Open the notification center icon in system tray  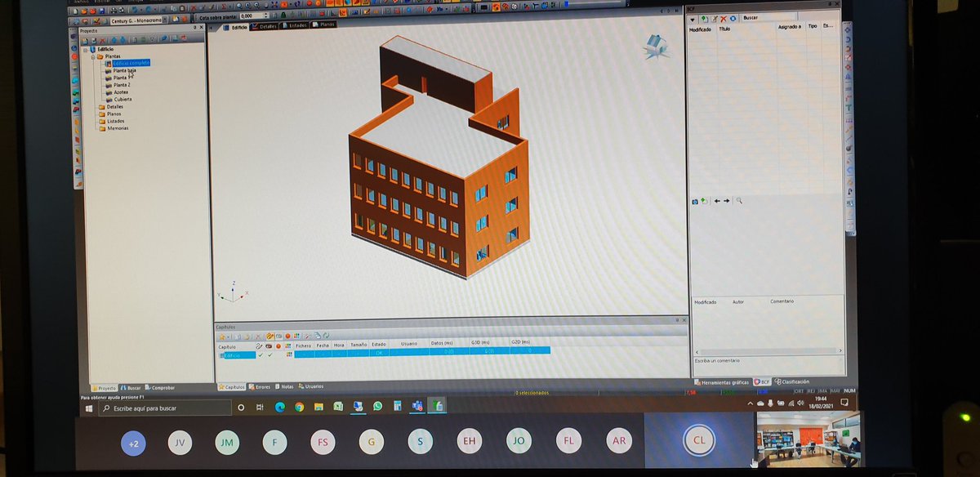click(844, 403)
